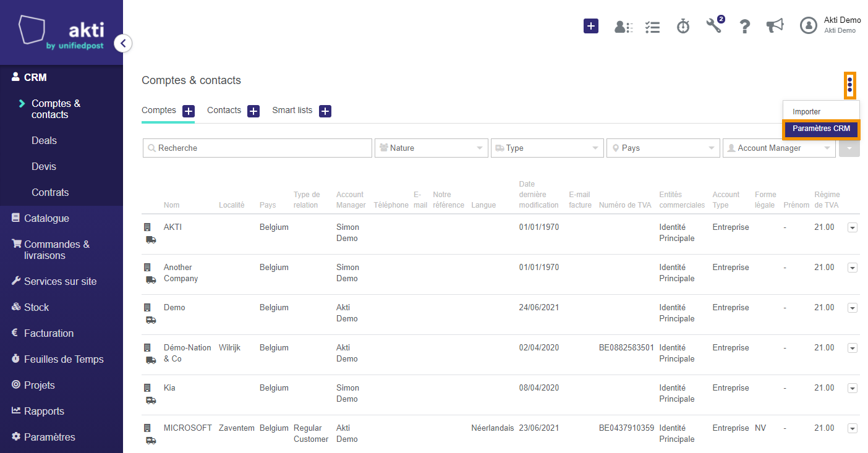Open the wrench tools icon with badge
This screenshot has height=453, width=868.
coord(715,25)
